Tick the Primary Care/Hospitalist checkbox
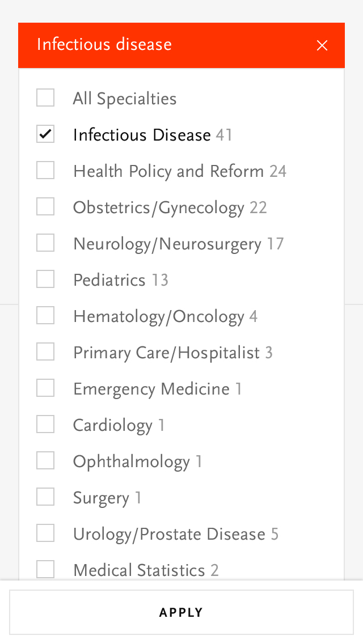This screenshot has width=363, height=644. point(45,352)
